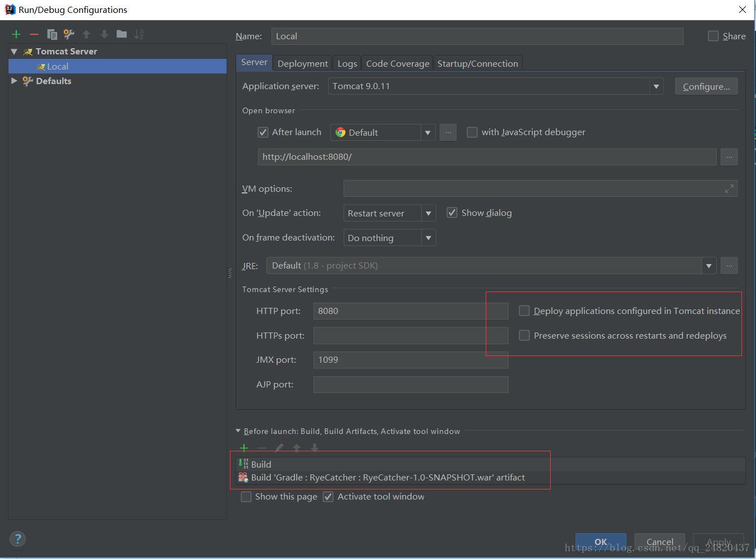Viewport: 756px width, 559px height.
Task: Move before-launch task down
Action: pos(314,447)
